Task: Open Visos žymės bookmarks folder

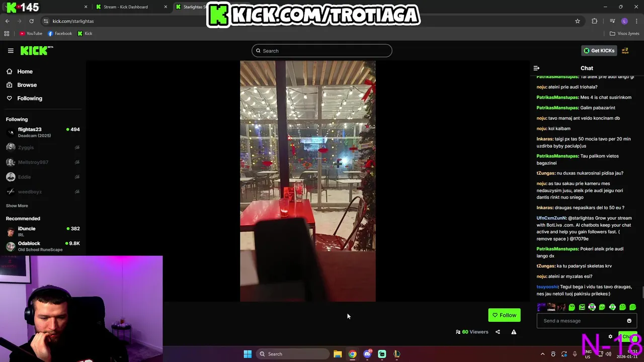Action: coord(624,34)
